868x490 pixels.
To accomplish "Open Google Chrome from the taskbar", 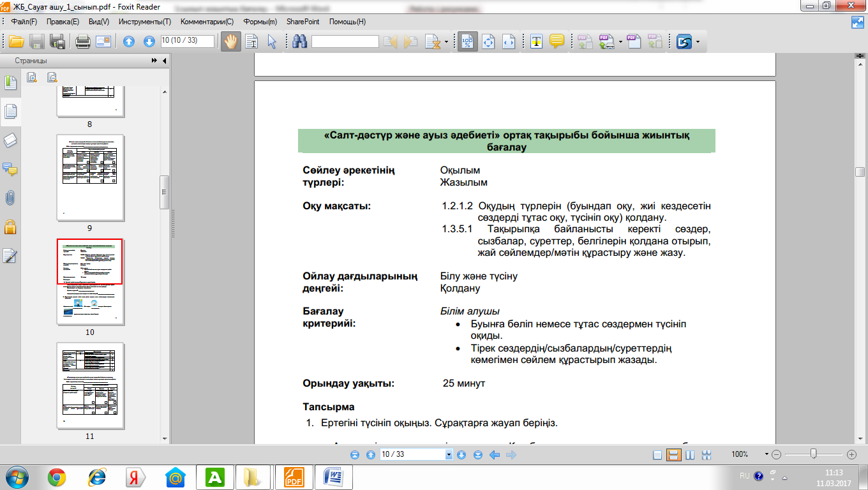I will coord(57,477).
